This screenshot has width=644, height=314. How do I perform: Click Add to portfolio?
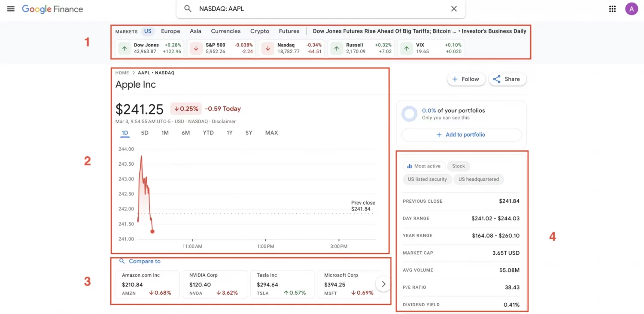pos(461,134)
